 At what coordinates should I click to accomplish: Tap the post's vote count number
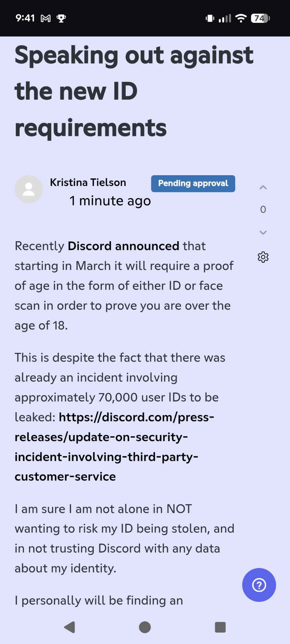click(263, 210)
